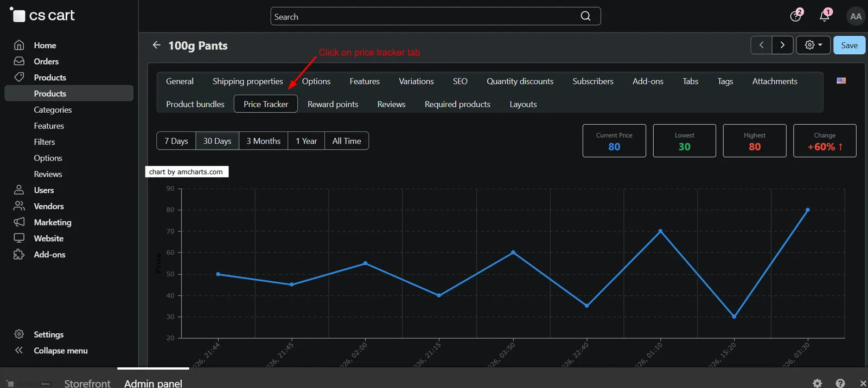Image resolution: width=868 pixels, height=388 pixels.
Task: Open the SEO tab
Action: tap(460, 81)
